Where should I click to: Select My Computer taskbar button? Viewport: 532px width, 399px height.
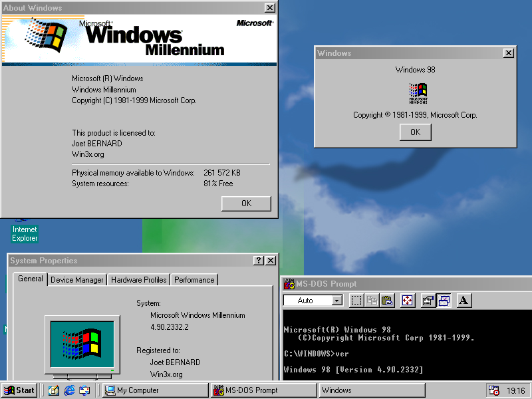point(155,390)
